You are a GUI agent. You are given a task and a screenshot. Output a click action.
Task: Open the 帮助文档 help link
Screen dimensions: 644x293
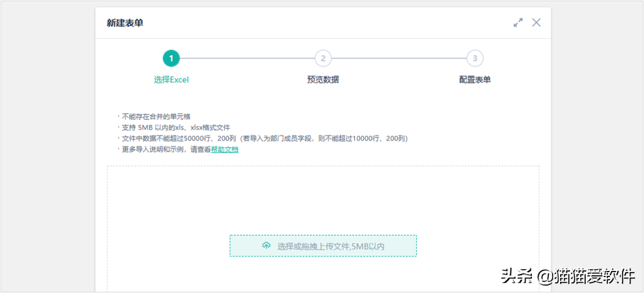pos(225,149)
